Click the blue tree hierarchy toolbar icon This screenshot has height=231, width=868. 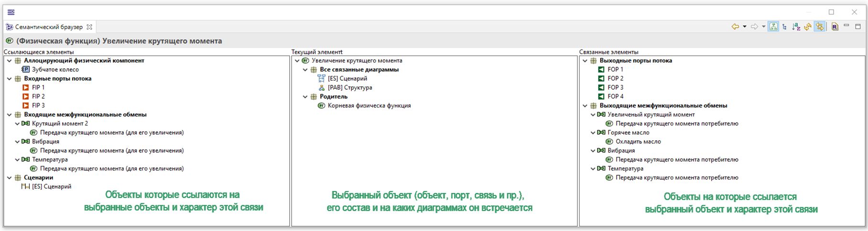point(784,27)
